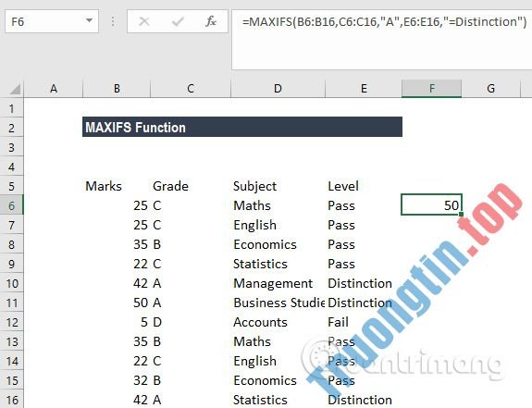This screenshot has width=532, height=408.
Task: Select marks cell 50 in row 11
Action: [117, 303]
